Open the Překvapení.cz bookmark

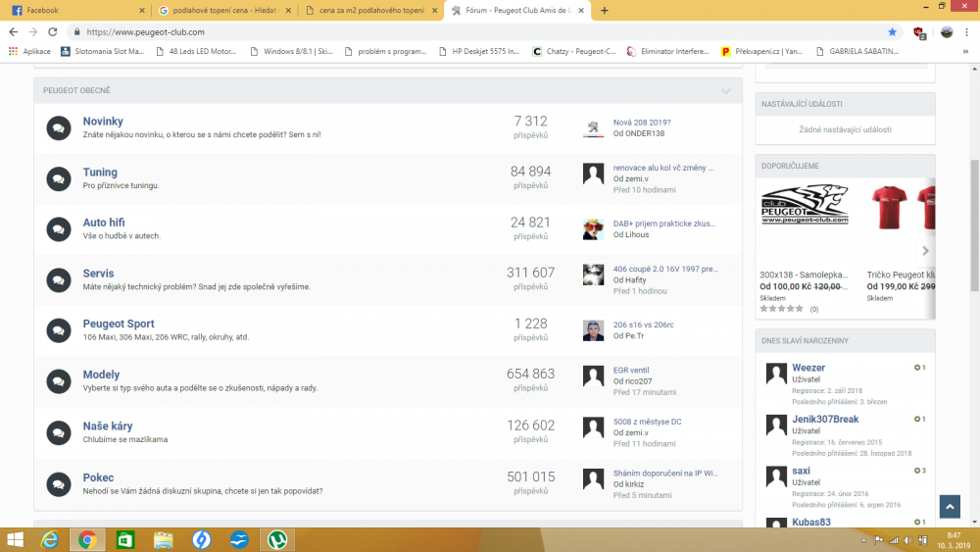[x=761, y=51]
